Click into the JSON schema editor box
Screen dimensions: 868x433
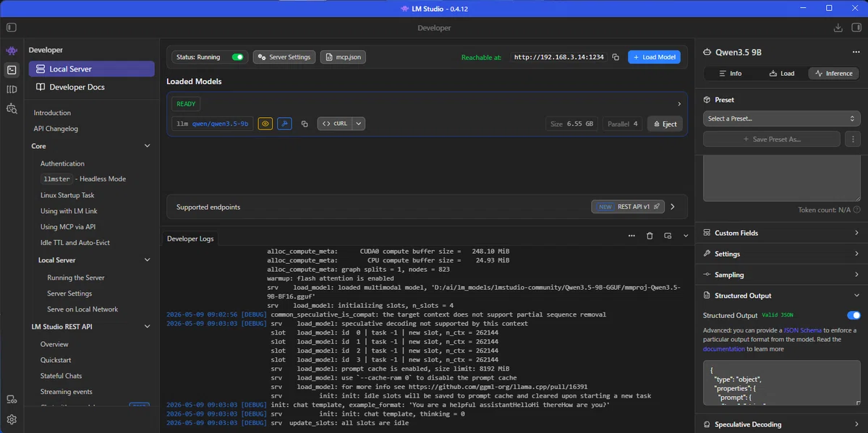[x=782, y=385]
